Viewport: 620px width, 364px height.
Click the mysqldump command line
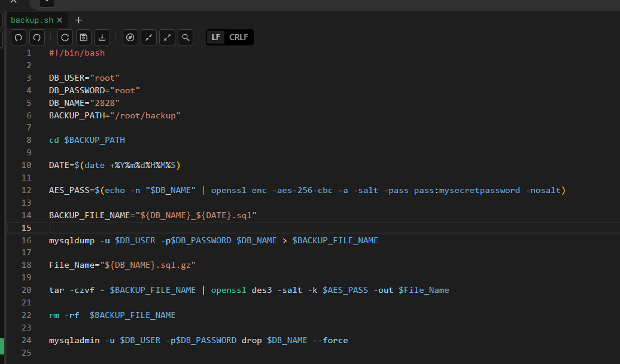click(x=214, y=240)
